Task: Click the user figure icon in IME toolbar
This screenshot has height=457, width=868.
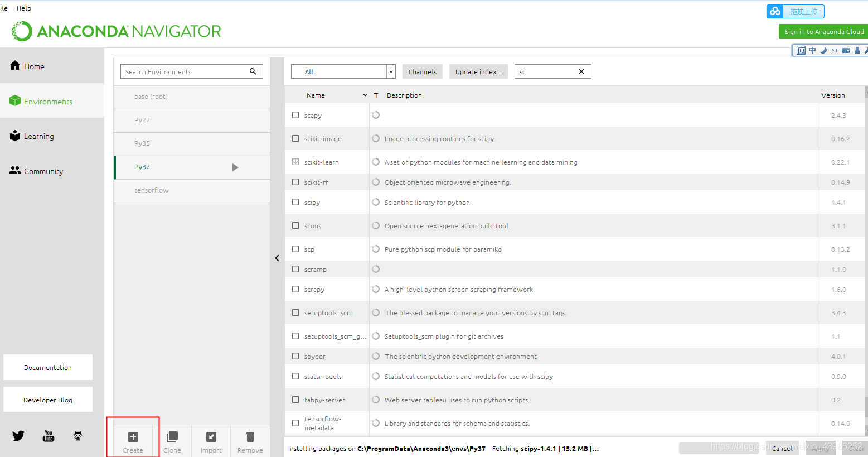Action: pos(857,50)
